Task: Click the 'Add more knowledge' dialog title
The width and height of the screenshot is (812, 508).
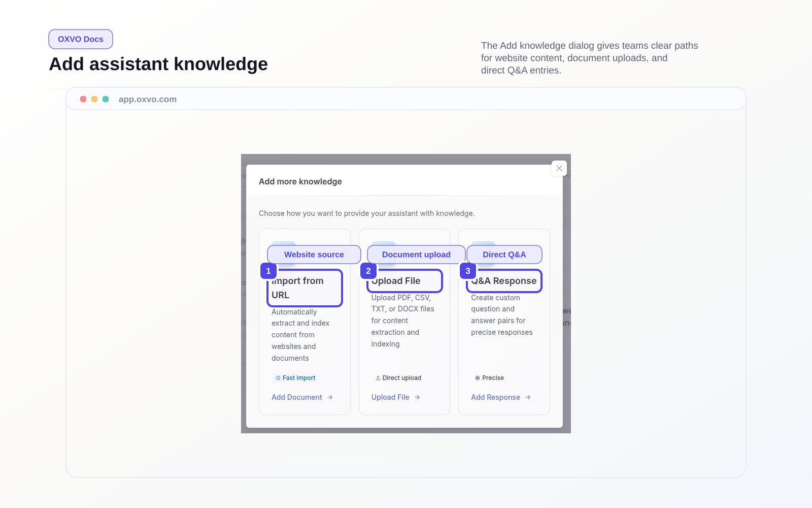Action: [x=300, y=181]
